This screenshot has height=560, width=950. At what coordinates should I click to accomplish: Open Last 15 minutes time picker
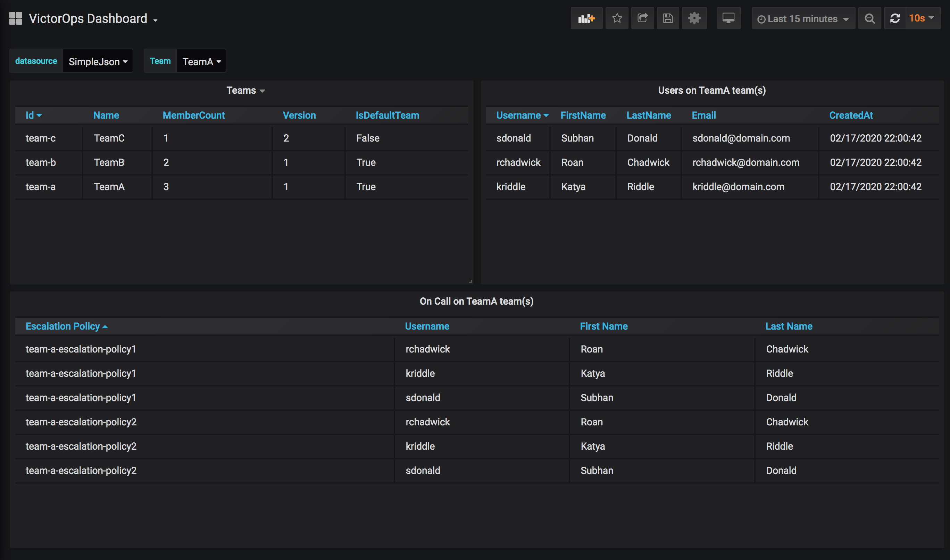tap(803, 18)
